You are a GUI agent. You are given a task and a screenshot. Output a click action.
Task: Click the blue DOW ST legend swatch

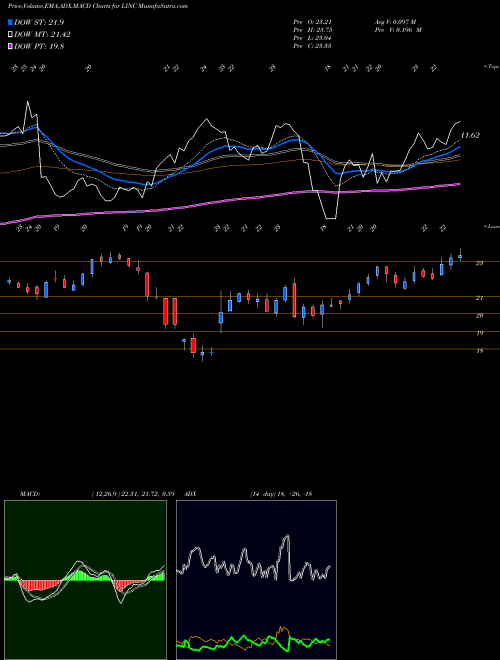click(10, 22)
